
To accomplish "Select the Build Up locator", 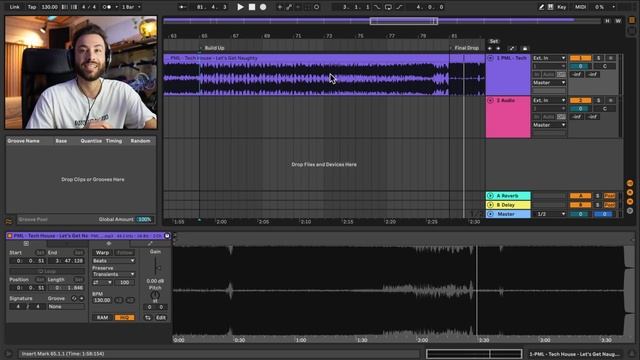I will pyautogui.click(x=214, y=48).
